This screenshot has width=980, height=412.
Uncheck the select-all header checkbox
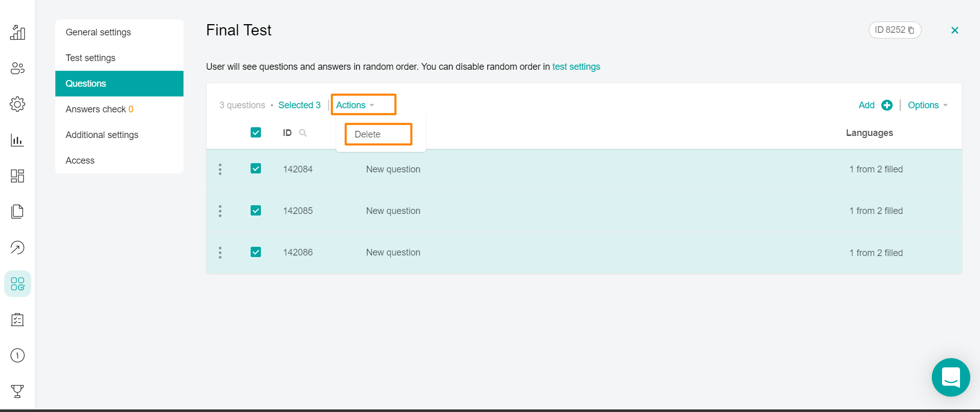click(x=256, y=132)
